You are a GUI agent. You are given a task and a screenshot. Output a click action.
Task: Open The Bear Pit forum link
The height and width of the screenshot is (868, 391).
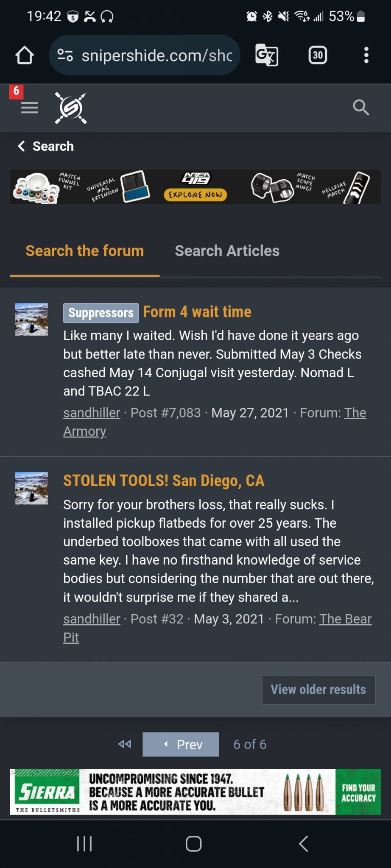click(x=345, y=619)
